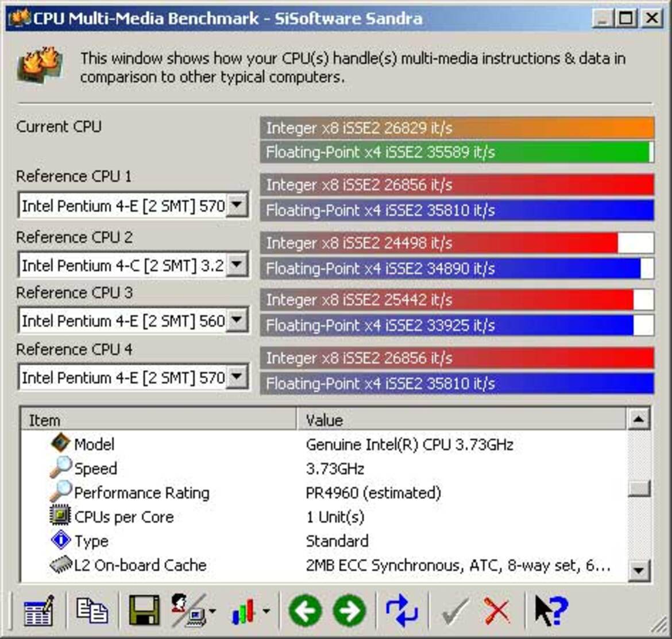Click the Model chip icon in the list
Screen dimensions: 672x639
tap(60, 443)
